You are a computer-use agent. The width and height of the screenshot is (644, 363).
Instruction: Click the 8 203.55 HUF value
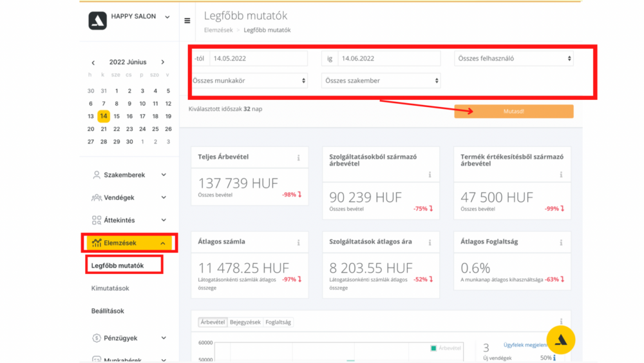[x=371, y=268]
